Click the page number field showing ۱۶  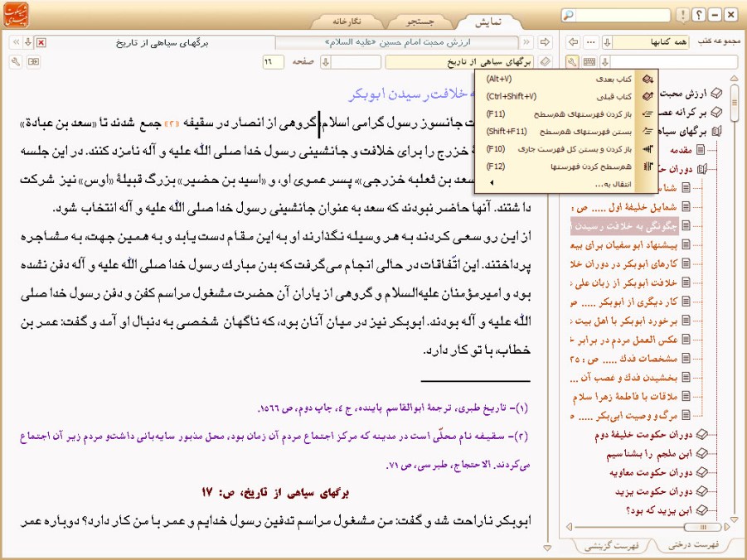point(273,62)
